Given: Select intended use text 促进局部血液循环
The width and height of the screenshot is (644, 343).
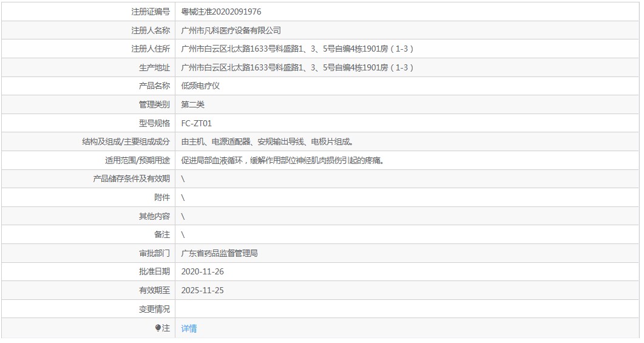Looking at the screenshot, I should pyautogui.click(x=283, y=160).
